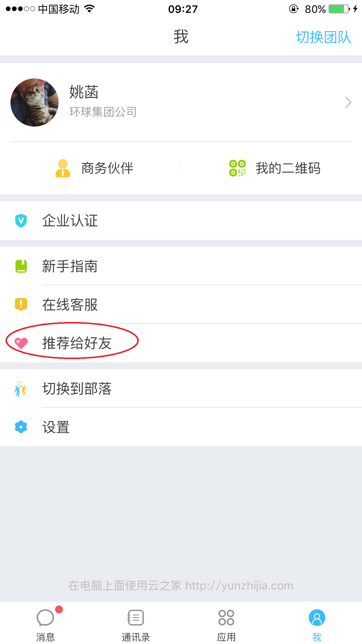
Task: Tap the cat profile avatar
Action: tap(34, 102)
